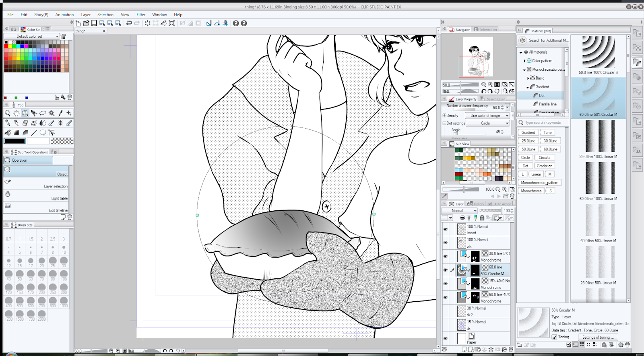644x356 pixels.
Task: Filter materials by the Gradient tag
Action: pos(528,132)
